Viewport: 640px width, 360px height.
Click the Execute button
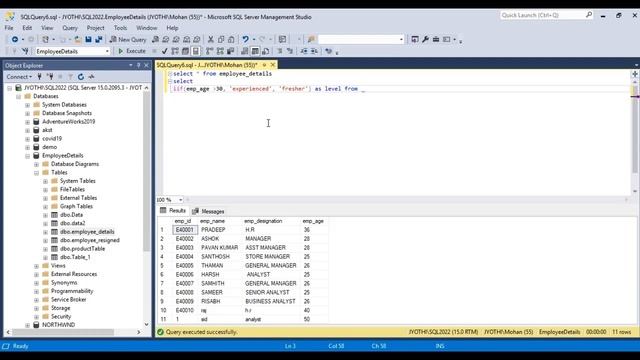132,51
